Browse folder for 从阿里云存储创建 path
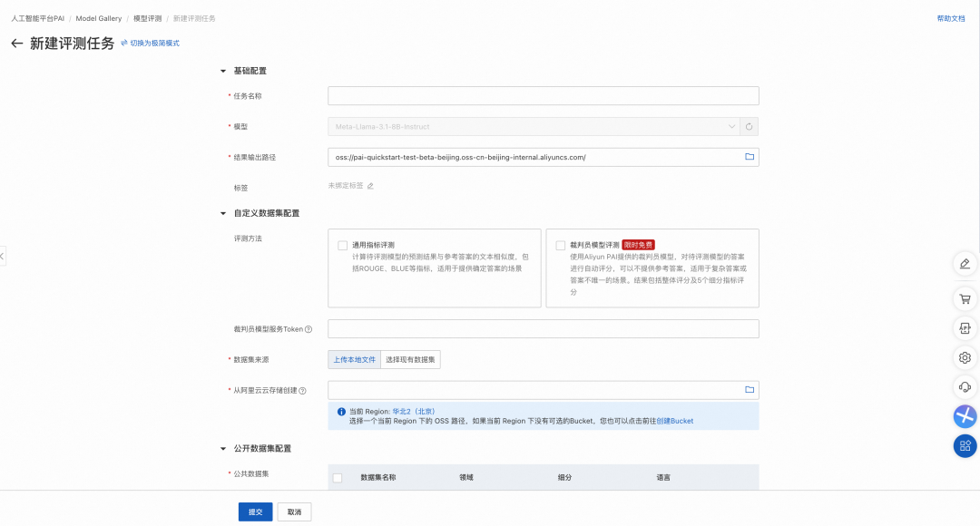This screenshot has height=526, width=980. [x=750, y=390]
